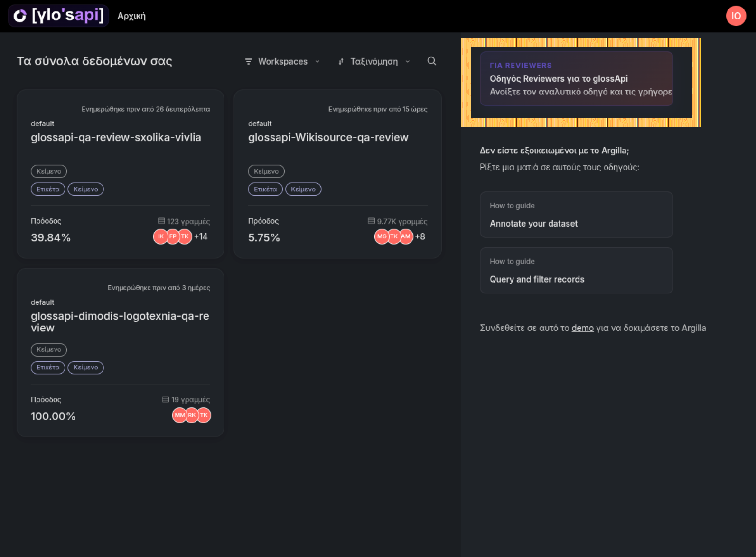Click the AM avatar on Wikisource card

click(406, 236)
